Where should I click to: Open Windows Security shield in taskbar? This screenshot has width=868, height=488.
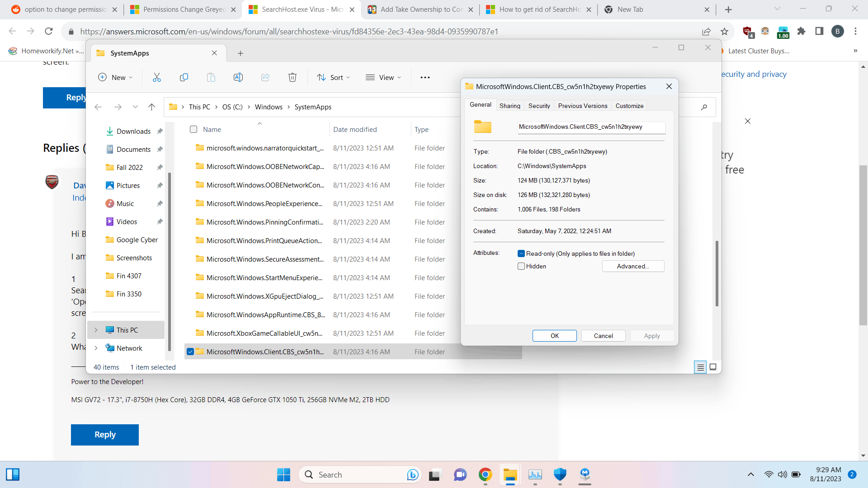[560, 474]
